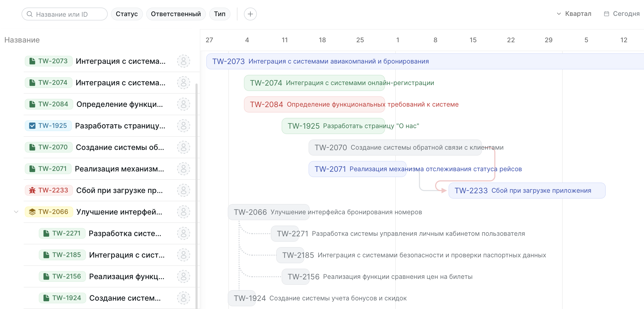Open the Тип filter
Screen dimensions: 644x309
click(x=219, y=14)
